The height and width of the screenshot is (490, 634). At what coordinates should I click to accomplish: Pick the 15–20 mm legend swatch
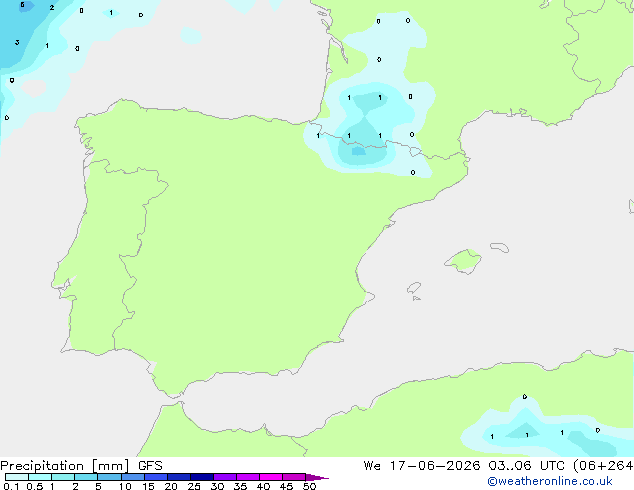pyautogui.click(x=156, y=477)
